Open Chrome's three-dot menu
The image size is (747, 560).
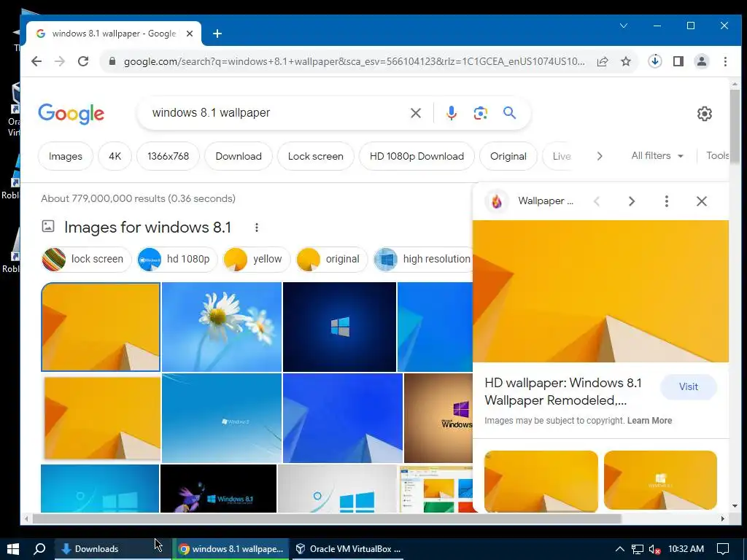[x=725, y=61]
